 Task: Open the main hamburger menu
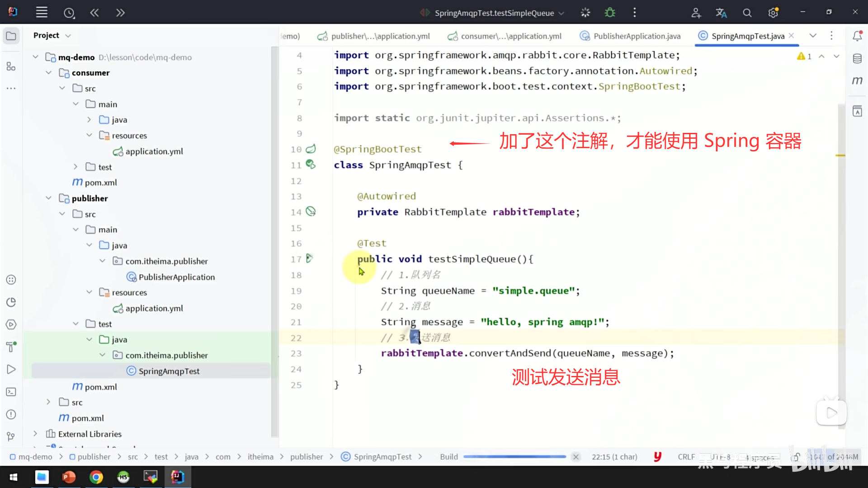pyautogui.click(x=42, y=13)
